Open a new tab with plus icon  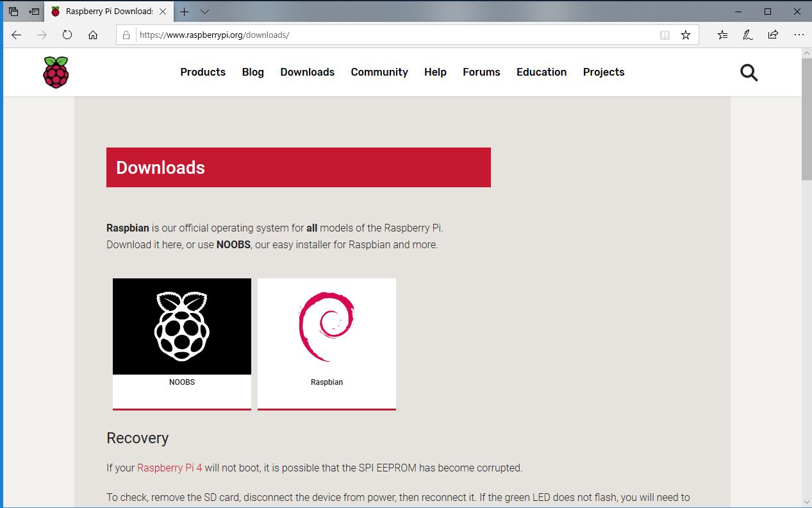(x=184, y=12)
